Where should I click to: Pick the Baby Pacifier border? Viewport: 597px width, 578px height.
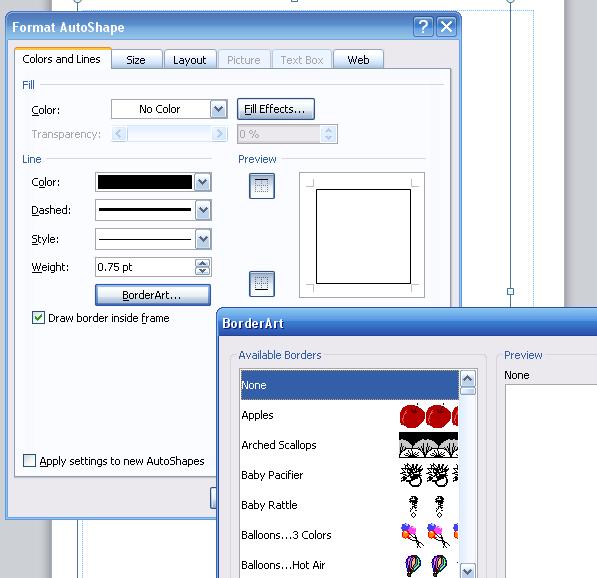350,475
